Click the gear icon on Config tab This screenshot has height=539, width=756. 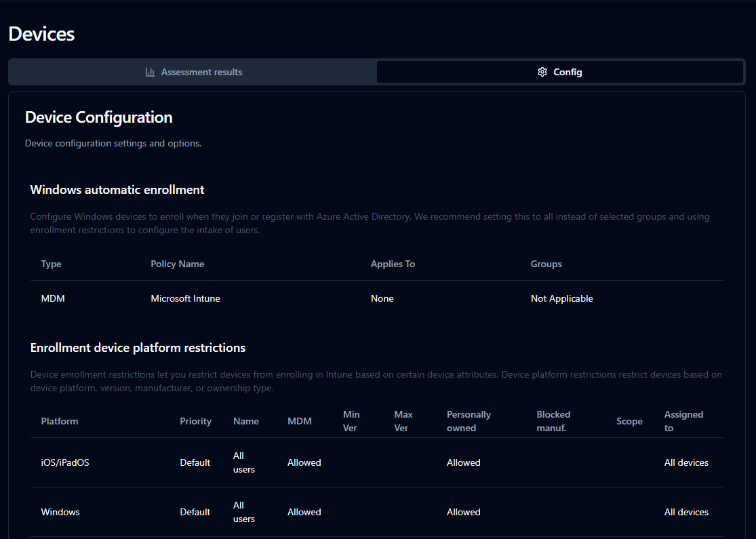[542, 72]
